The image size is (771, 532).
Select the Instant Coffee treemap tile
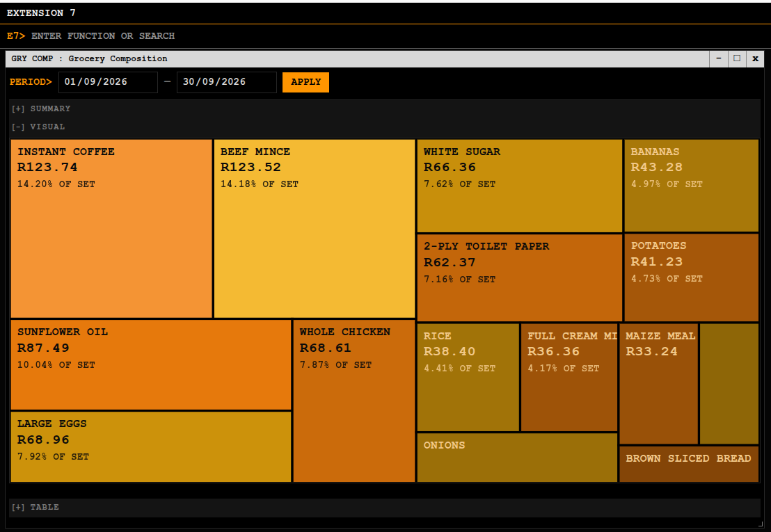[x=111, y=228]
